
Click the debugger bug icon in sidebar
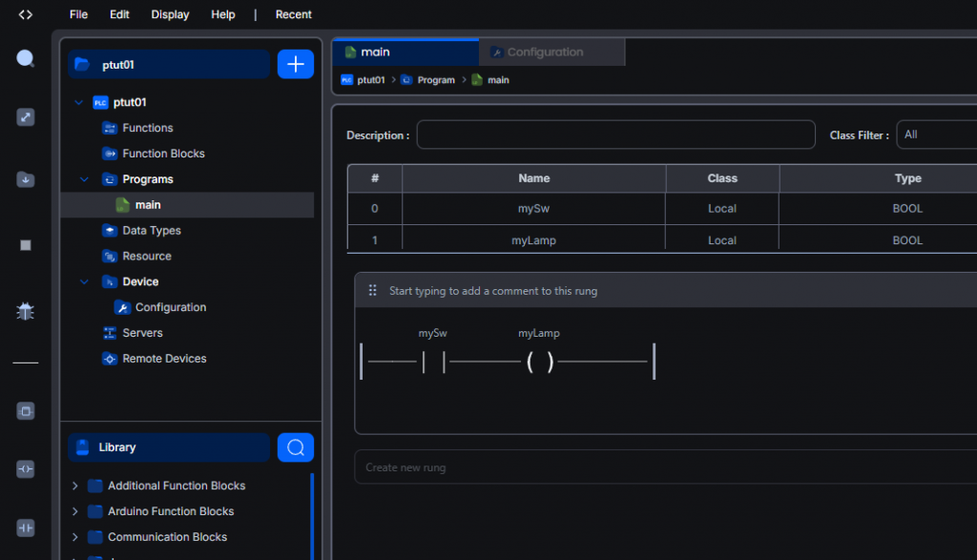coord(26,311)
